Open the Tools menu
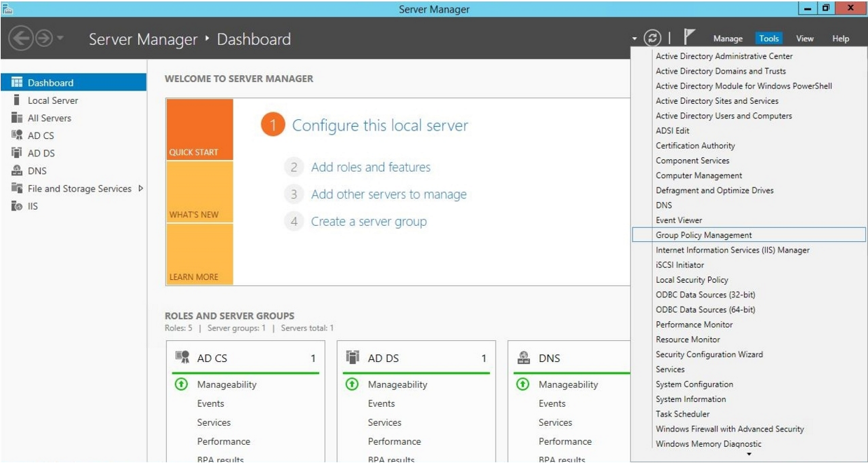This screenshot has height=463, width=868. (x=769, y=39)
